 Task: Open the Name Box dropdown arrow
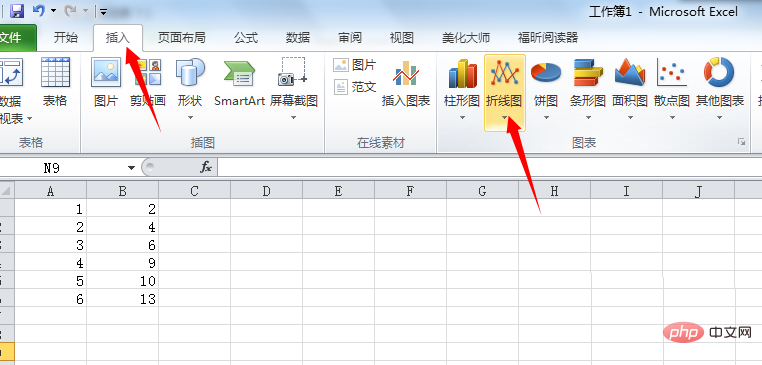[131, 168]
